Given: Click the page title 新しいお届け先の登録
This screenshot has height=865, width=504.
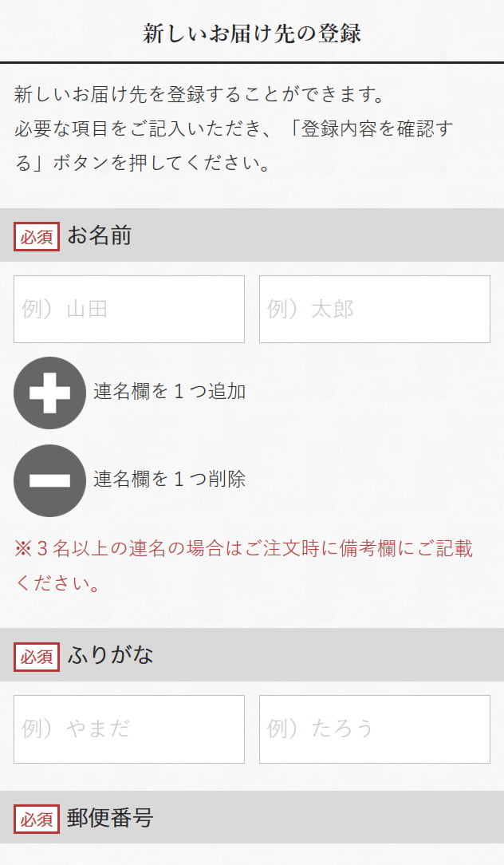Looking at the screenshot, I should click(x=252, y=34).
